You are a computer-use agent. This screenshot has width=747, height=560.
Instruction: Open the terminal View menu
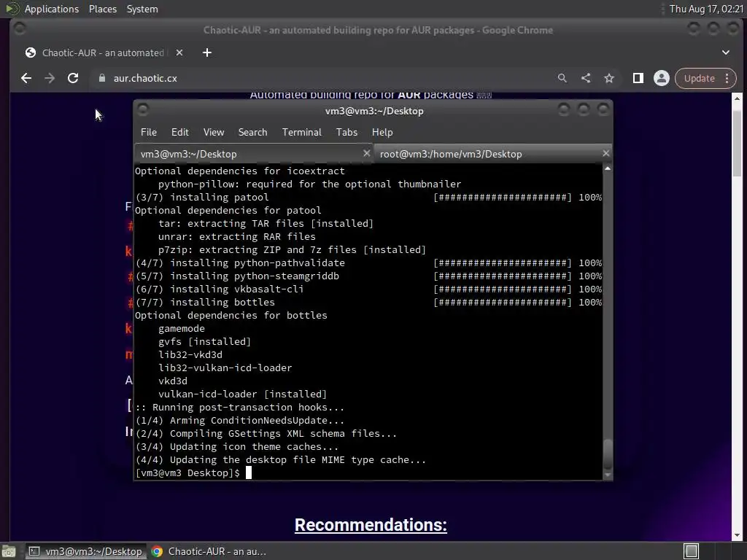(214, 132)
